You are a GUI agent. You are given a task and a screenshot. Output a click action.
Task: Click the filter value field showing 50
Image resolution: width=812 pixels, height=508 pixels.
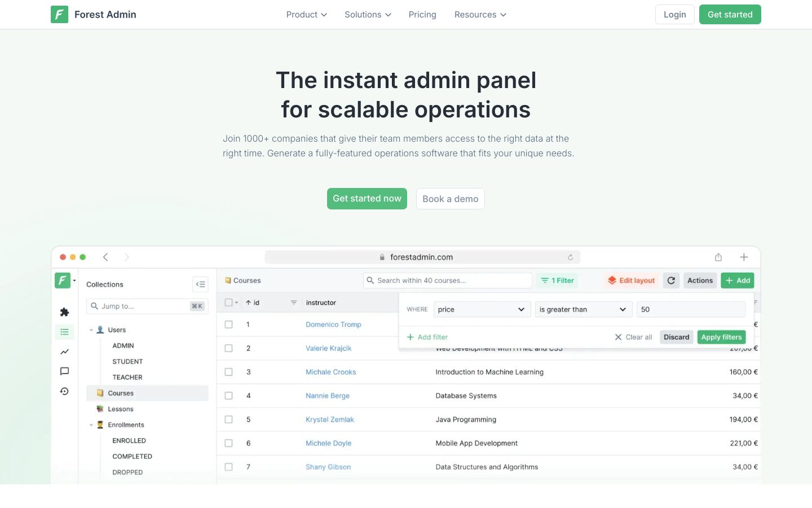pos(691,309)
